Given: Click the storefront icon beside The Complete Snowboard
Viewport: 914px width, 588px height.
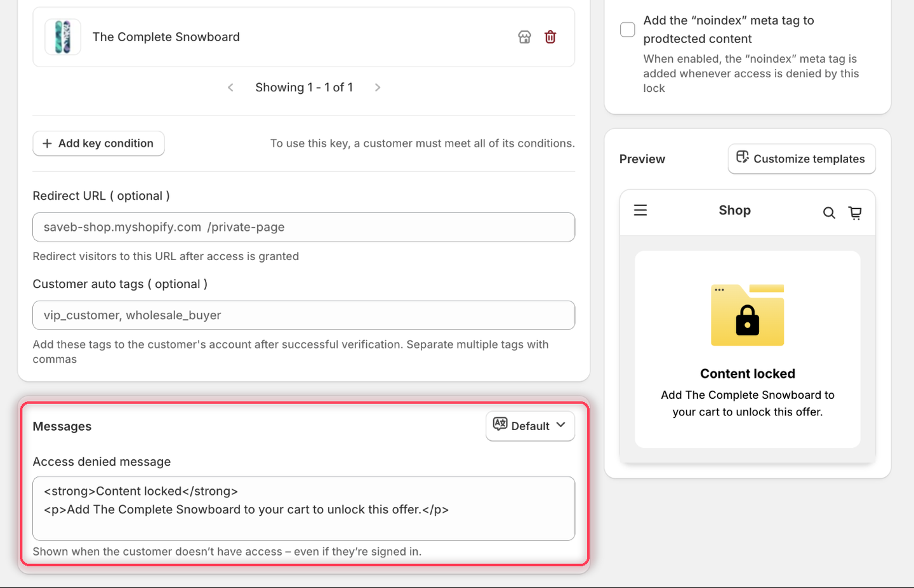Looking at the screenshot, I should (524, 37).
